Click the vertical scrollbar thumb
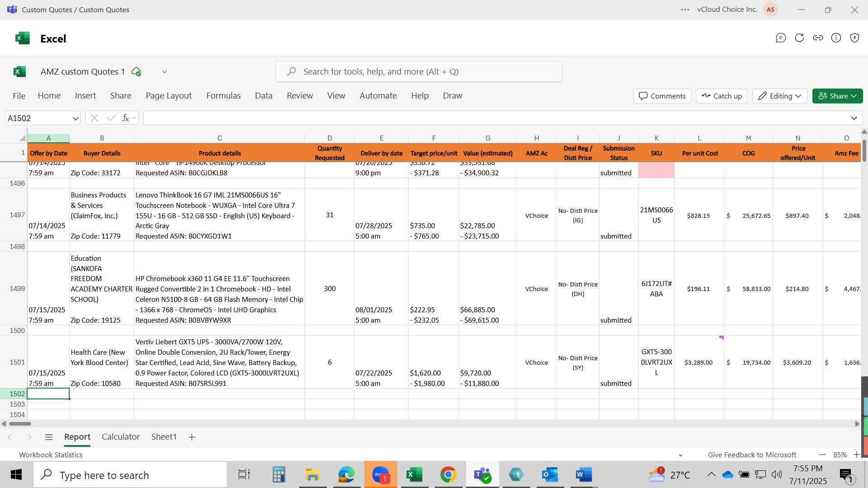The width and height of the screenshot is (868, 488). coord(864,151)
